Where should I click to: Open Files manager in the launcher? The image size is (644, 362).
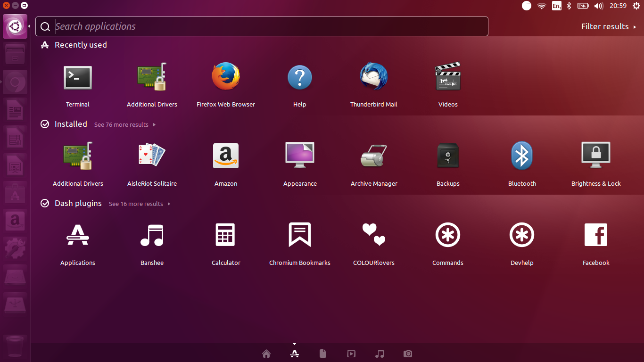point(15,54)
